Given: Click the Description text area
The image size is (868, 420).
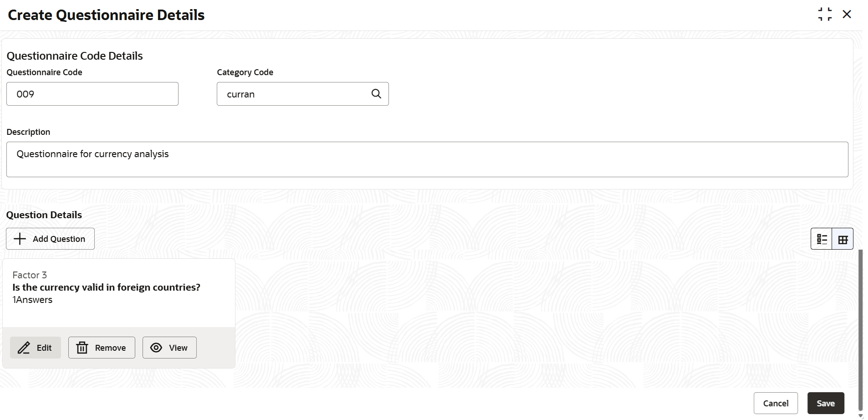Looking at the screenshot, I should pos(427,159).
